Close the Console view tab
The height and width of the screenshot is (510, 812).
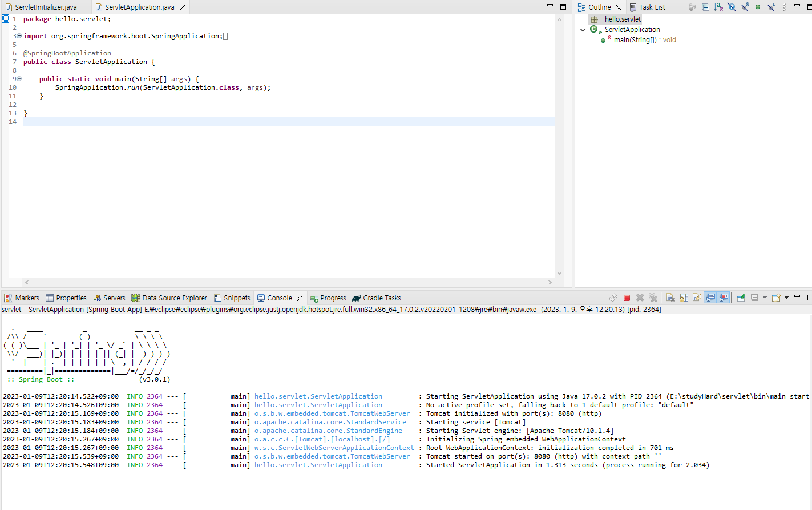pyautogui.click(x=300, y=298)
